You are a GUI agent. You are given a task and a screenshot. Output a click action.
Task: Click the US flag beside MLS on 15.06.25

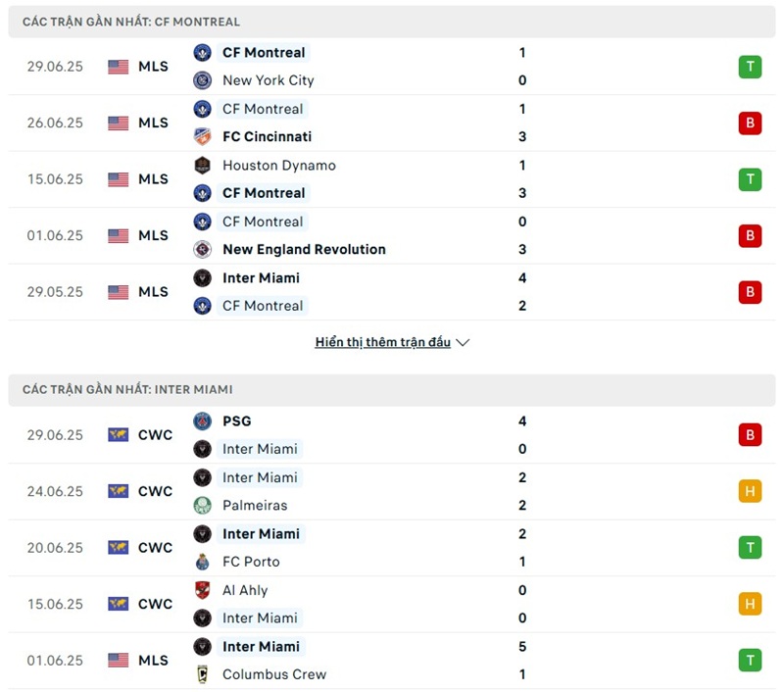(118, 179)
